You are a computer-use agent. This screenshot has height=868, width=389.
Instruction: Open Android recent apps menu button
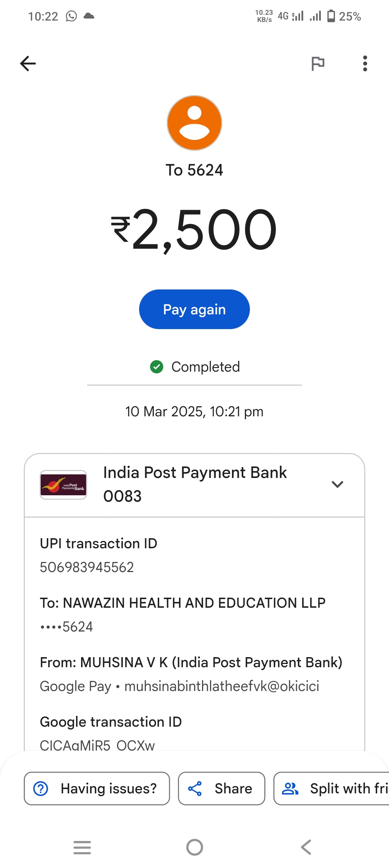[82, 847]
